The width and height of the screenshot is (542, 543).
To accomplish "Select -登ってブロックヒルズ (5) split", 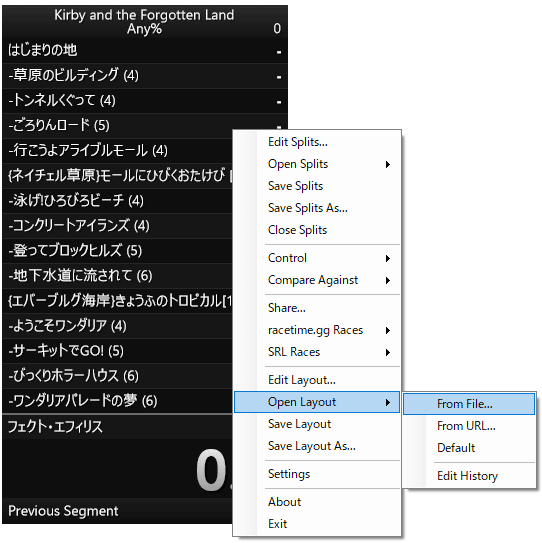I will [x=117, y=250].
